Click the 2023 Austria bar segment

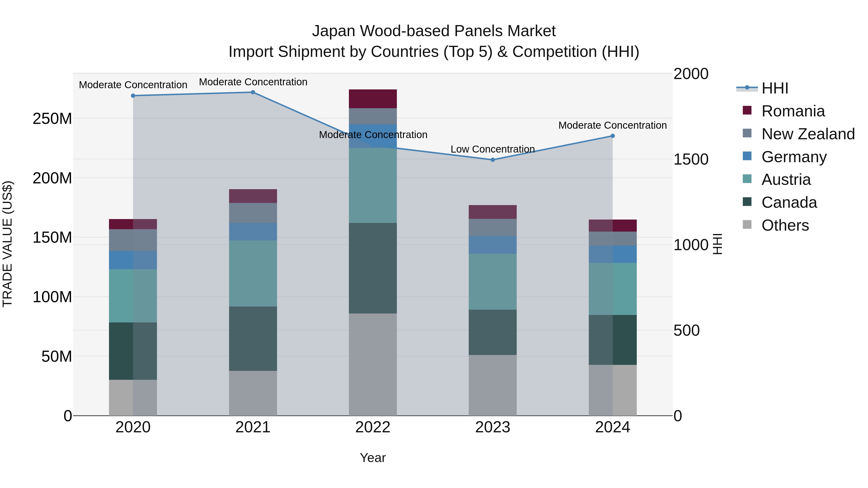[493, 282]
